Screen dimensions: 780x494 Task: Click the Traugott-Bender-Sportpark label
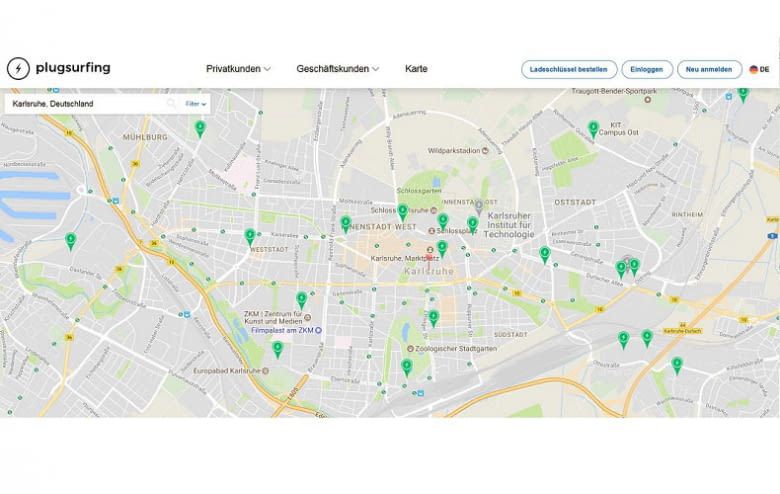pyautogui.click(x=614, y=92)
